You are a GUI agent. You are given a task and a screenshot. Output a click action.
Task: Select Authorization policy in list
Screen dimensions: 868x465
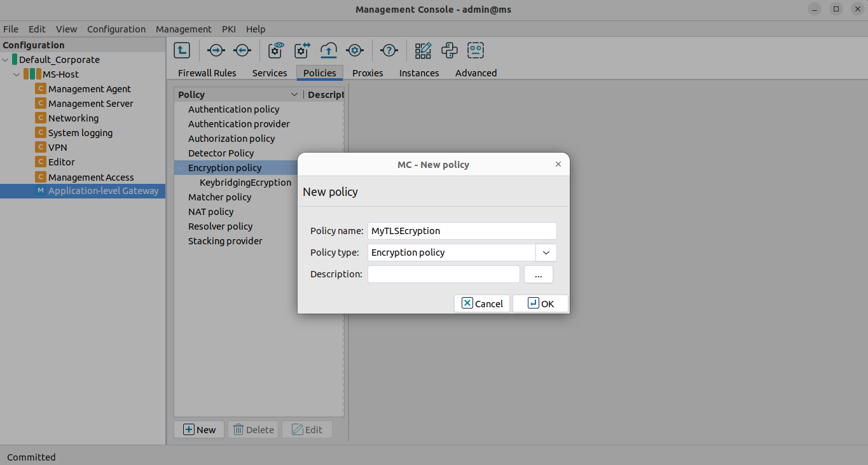click(231, 138)
